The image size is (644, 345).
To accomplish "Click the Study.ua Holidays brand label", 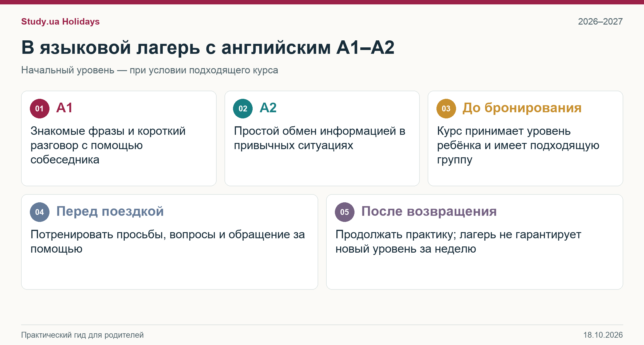I will (x=60, y=22).
